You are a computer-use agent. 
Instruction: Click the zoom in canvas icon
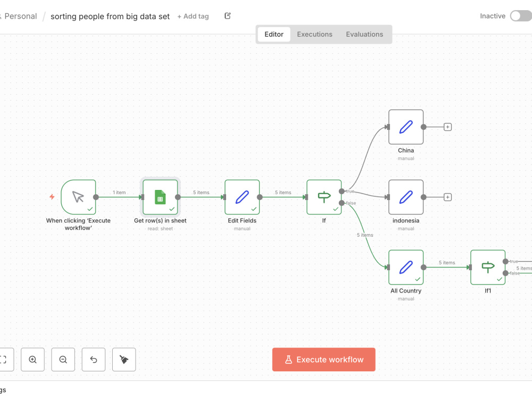(32, 359)
